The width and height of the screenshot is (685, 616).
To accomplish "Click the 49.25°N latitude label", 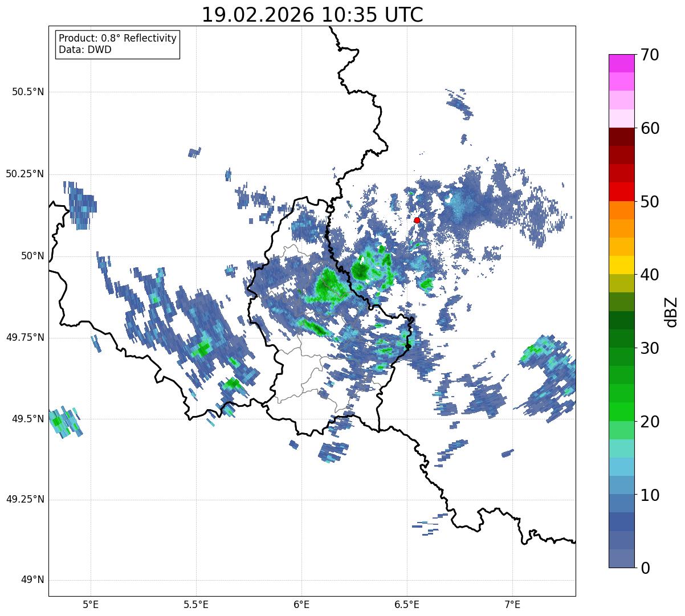I will (25, 500).
